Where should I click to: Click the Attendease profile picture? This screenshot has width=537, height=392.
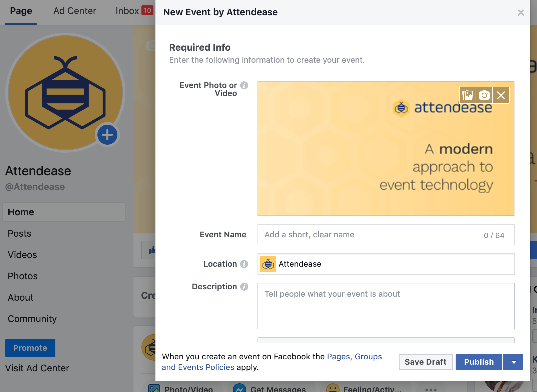pyautogui.click(x=65, y=93)
